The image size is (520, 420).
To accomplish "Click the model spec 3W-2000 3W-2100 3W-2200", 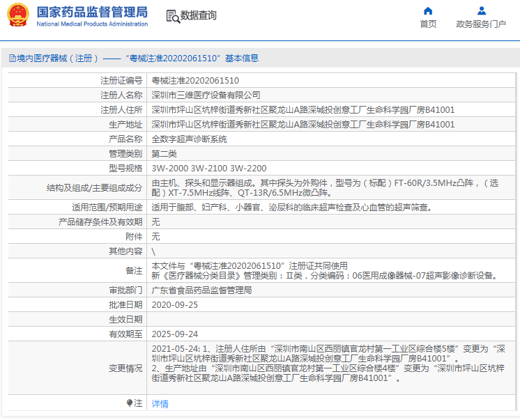I will (x=209, y=169).
